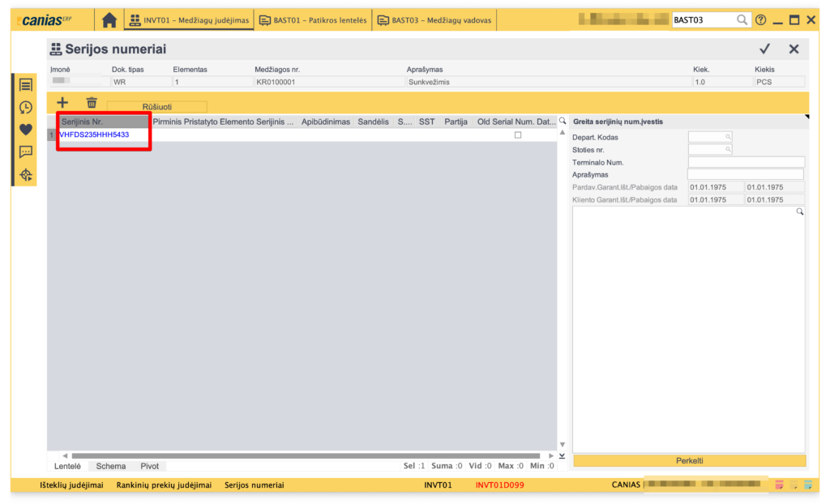This screenshot has height=504, width=830.
Task: Open the messages chat bubble icon
Action: [26, 152]
